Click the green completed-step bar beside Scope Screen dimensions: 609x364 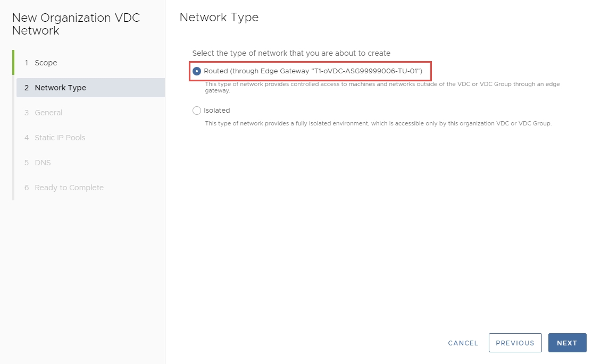(x=13, y=63)
